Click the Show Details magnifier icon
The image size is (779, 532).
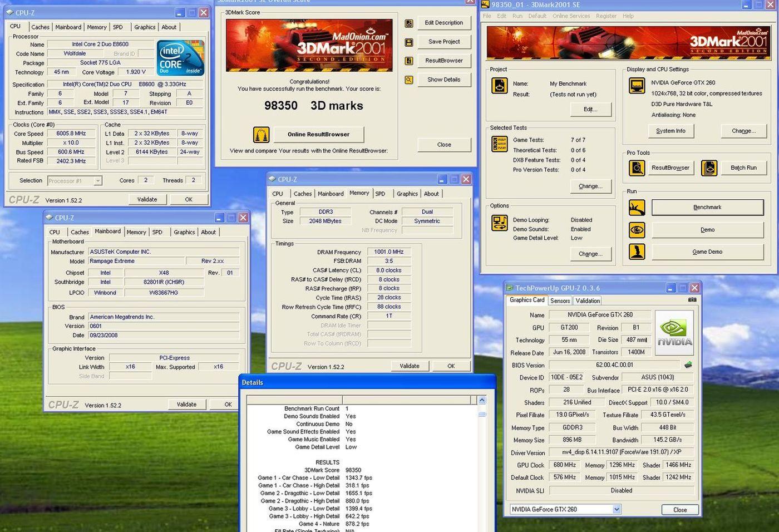coord(409,80)
